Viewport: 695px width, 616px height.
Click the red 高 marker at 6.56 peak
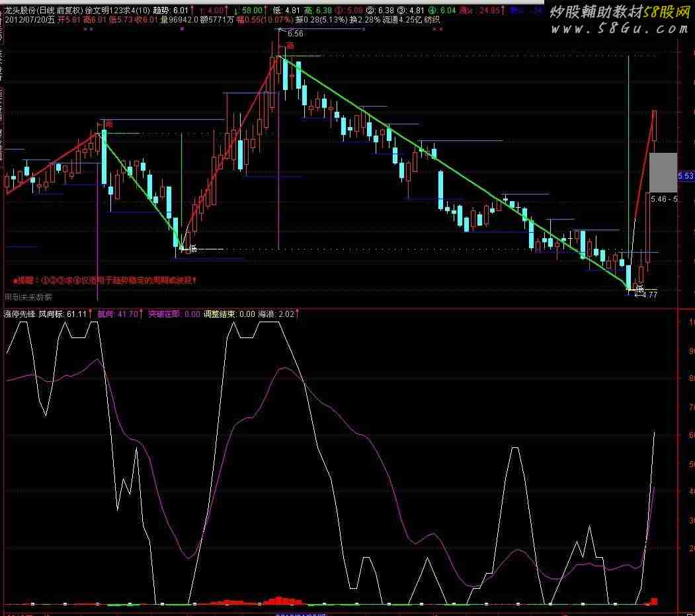(290, 45)
